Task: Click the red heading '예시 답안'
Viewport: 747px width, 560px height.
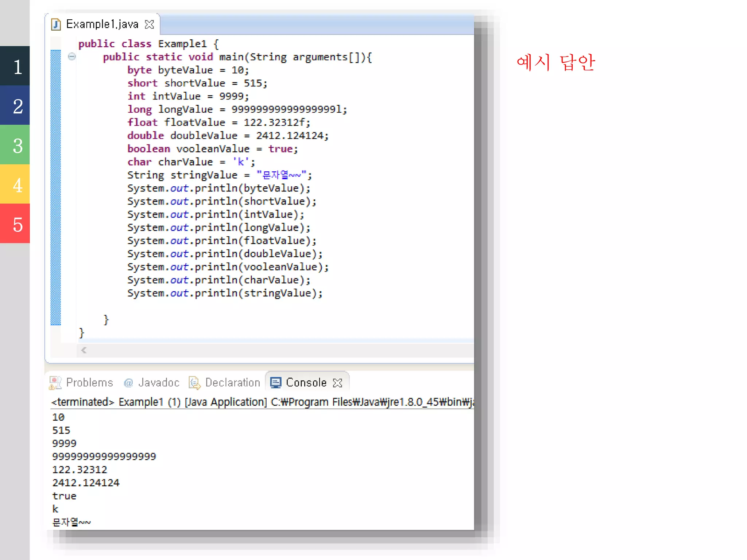Action: (556, 62)
